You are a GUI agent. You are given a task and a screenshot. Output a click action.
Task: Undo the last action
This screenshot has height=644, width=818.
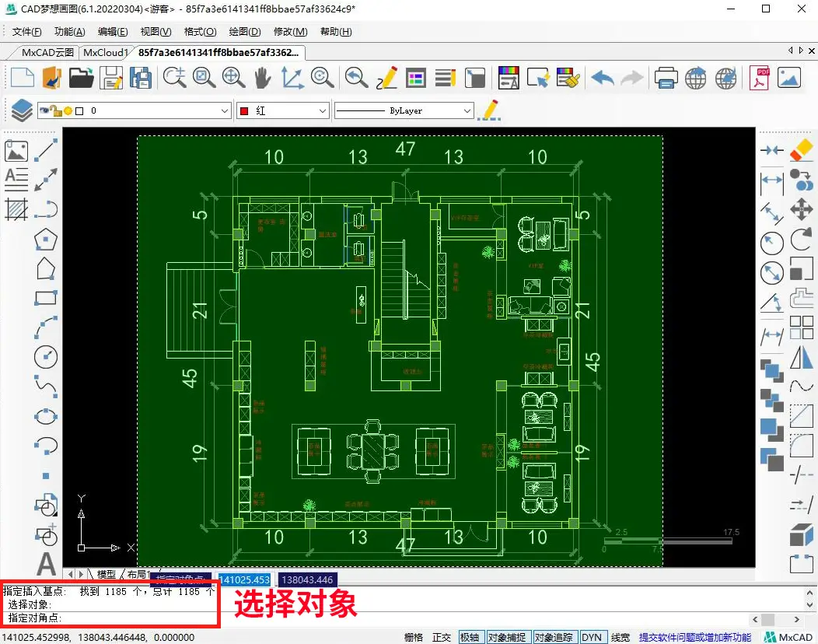[x=603, y=79]
